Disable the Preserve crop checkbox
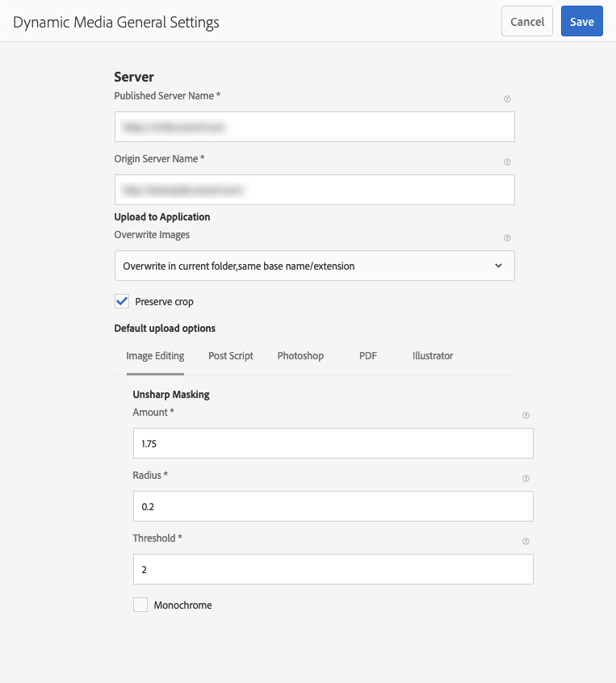The image size is (616, 683). [x=121, y=301]
